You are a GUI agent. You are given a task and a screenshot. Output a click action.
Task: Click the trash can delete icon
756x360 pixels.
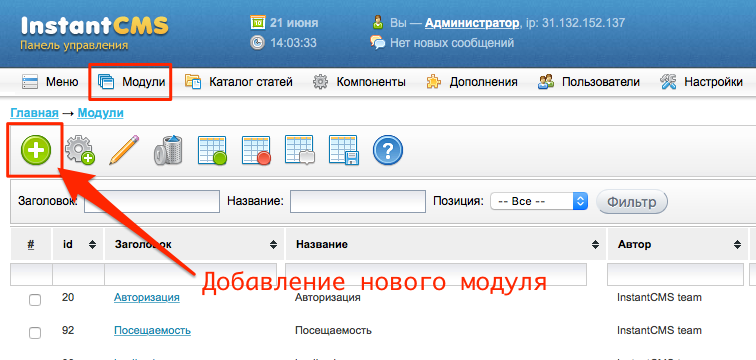click(168, 150)
